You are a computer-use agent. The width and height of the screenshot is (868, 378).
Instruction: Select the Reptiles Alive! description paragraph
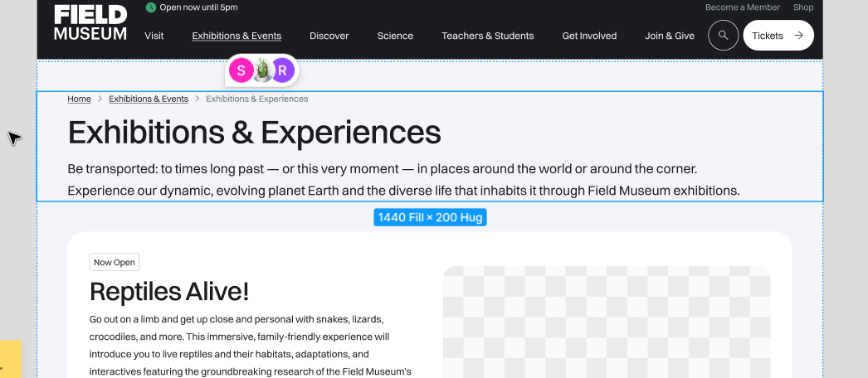click(x=251, y=345)
